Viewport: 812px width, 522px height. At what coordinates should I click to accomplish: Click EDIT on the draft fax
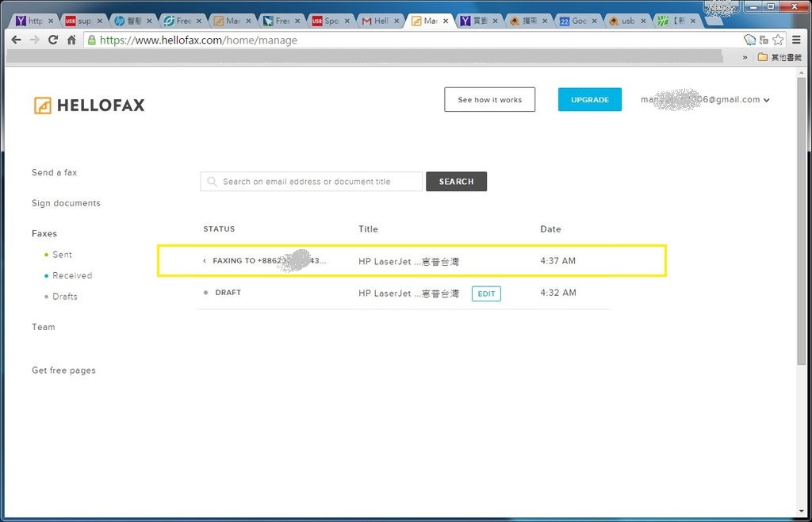[x=486, y=294]
